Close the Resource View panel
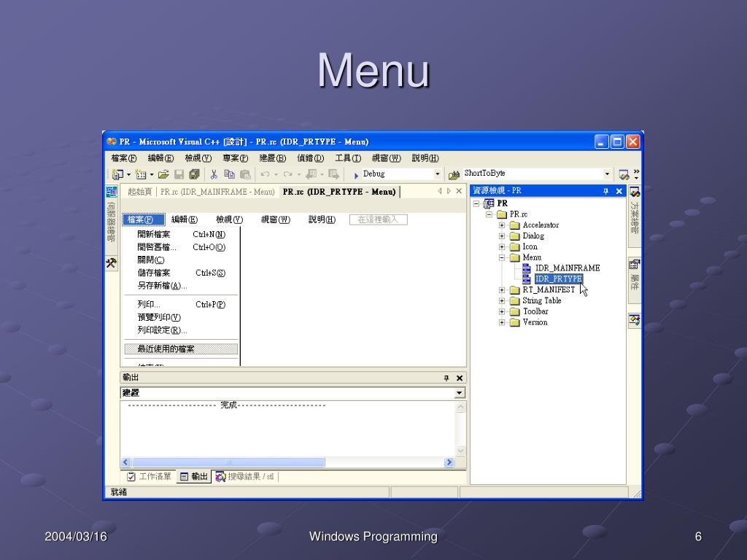747x560 pixels. tap(619, 191)
